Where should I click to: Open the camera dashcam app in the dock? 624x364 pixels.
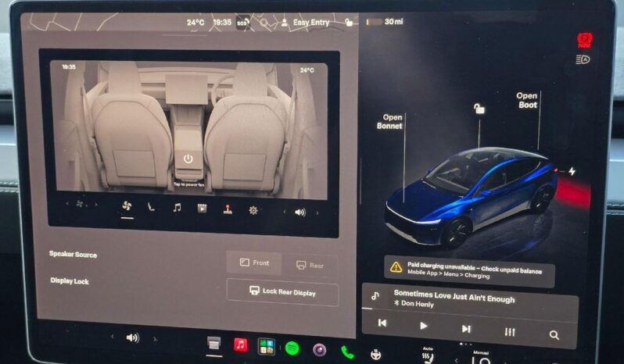tap(319, 350)
